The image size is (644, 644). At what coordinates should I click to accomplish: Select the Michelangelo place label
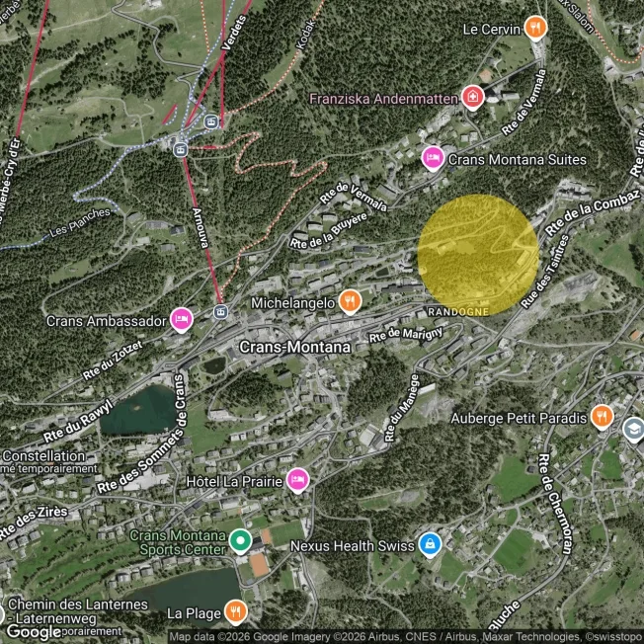(292, 303)
